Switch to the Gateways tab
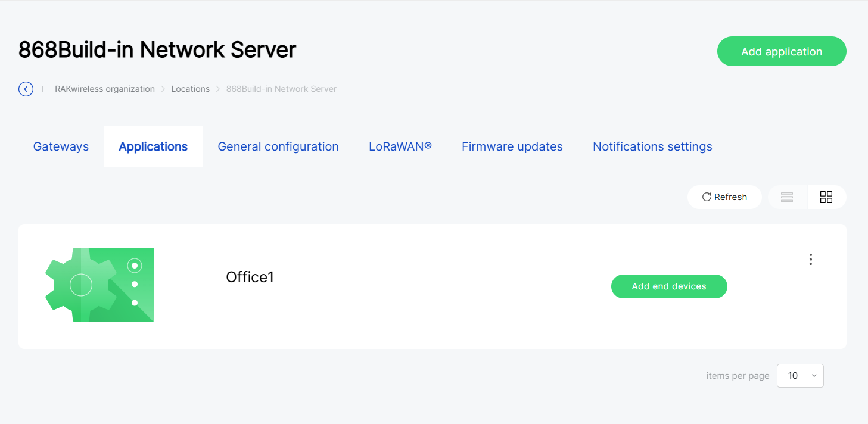 pos(61,146)
